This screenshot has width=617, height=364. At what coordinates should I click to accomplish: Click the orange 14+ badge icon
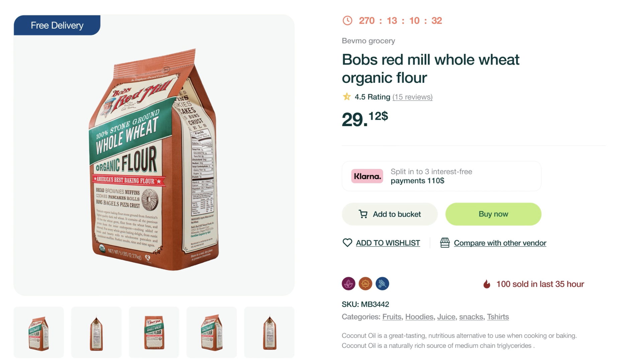[365, 284]
